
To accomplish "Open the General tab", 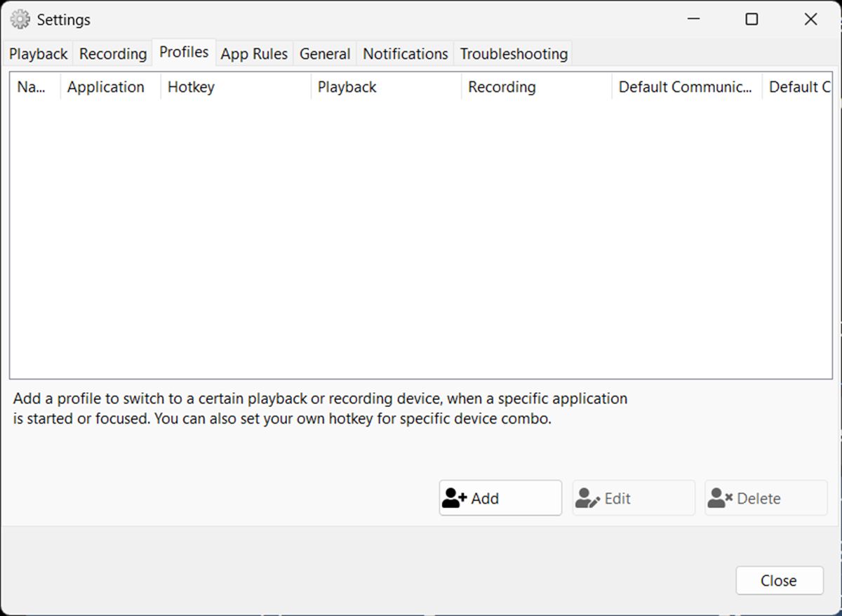I will point(325,54).
